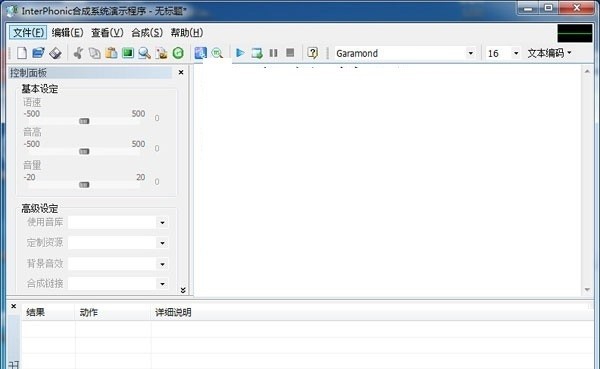The image size is (600, 369).
Task: Click the 音量 volume slider handle
Action: pos(84,185)
